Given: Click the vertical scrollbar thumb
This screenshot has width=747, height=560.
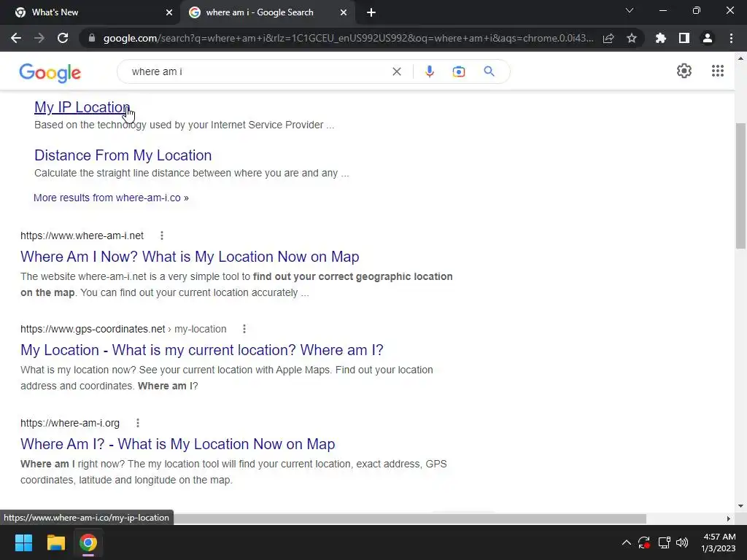Looking at the screenshot, I should [740, 186].
